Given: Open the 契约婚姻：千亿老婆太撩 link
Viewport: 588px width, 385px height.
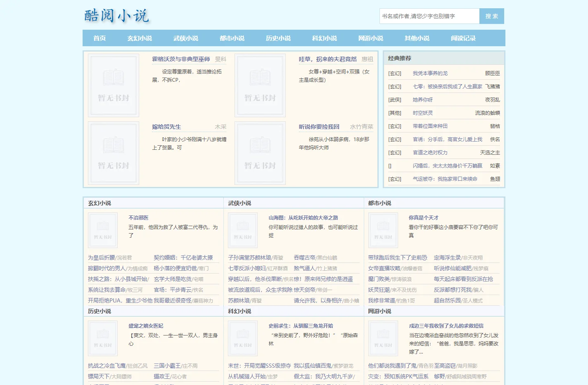Looking at the screenshot, I should 183,257.
